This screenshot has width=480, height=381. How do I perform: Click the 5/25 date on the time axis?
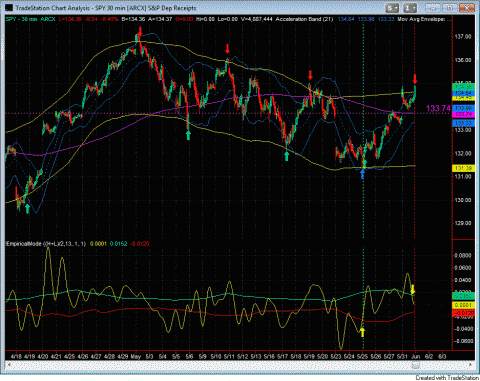[x=362, y=356]
